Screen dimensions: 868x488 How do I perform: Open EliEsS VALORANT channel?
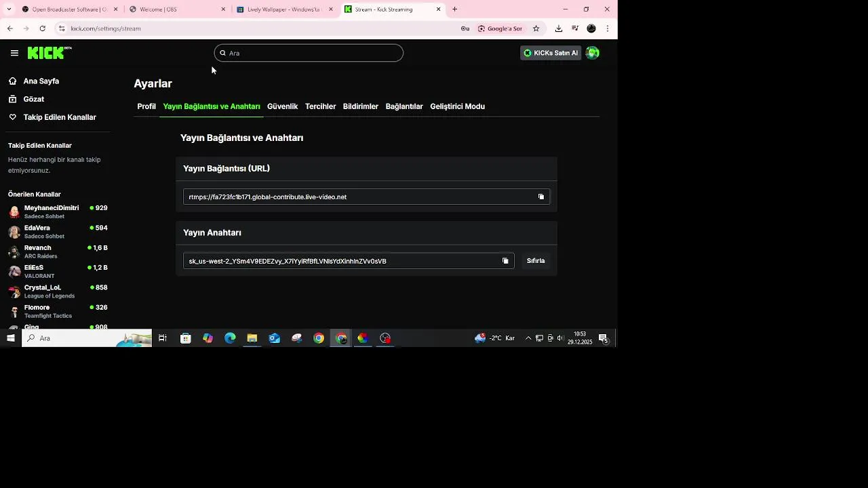(x=58, y=271)
